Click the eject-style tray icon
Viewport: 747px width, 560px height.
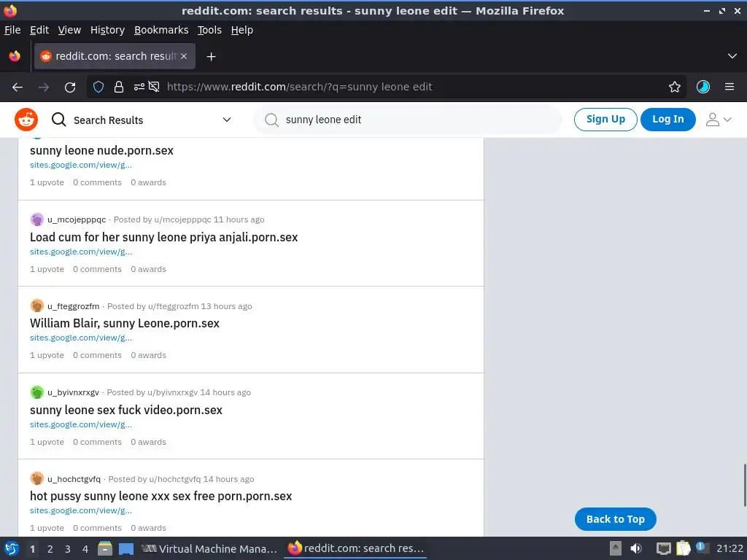[616, 548]
